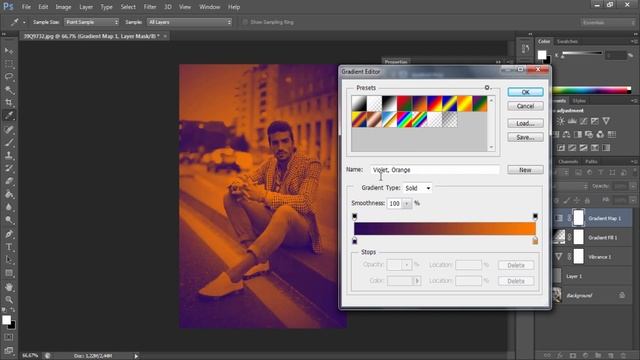Image resolution: width=640 pixels, height=360 pixels.
Task: Click the Load... button
Action: 525,123
